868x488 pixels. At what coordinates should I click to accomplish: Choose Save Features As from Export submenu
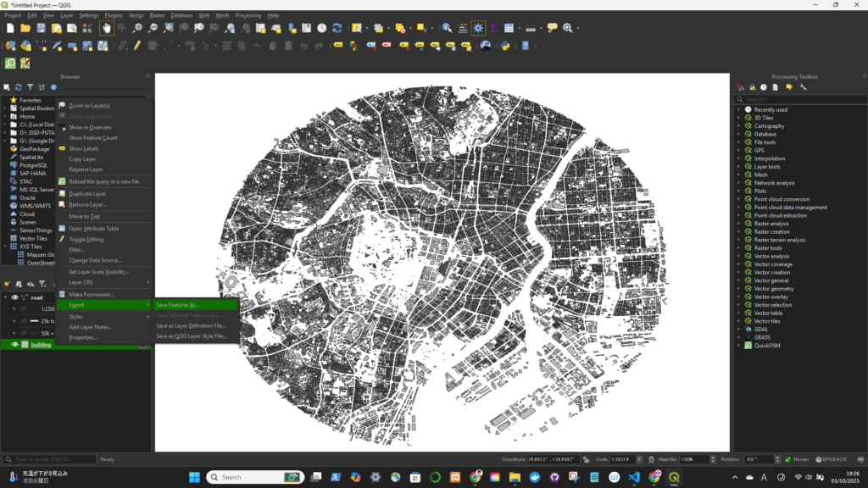177,305
